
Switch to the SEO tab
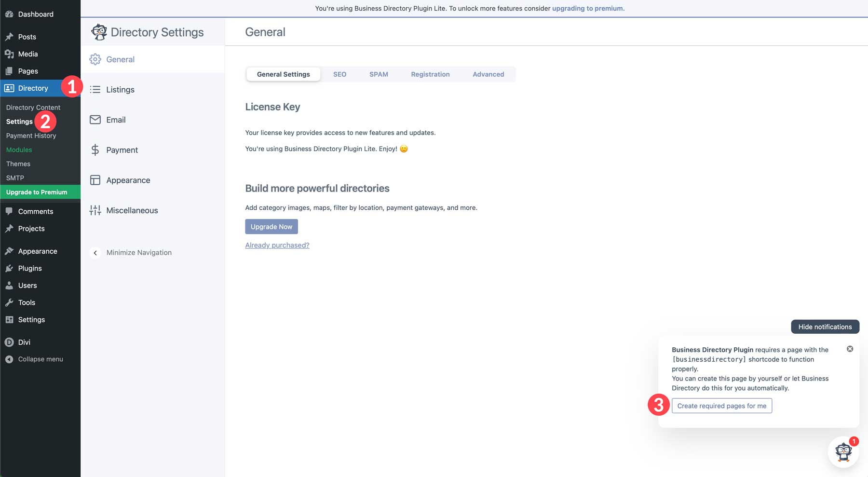[339, 74]
